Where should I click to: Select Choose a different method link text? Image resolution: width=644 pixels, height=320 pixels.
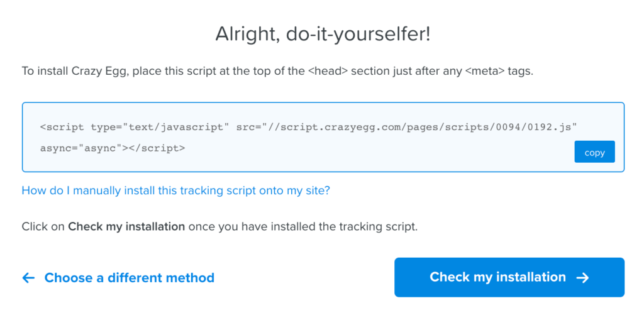[130, 278]
